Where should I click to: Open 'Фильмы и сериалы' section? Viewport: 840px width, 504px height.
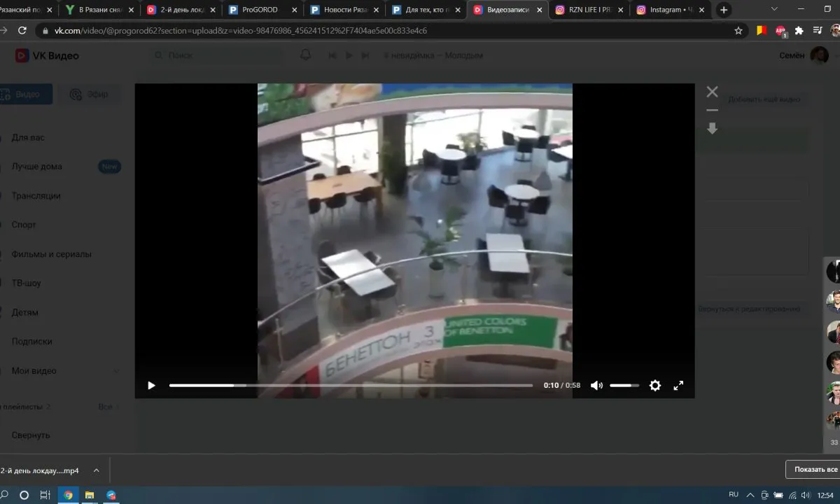51,254
